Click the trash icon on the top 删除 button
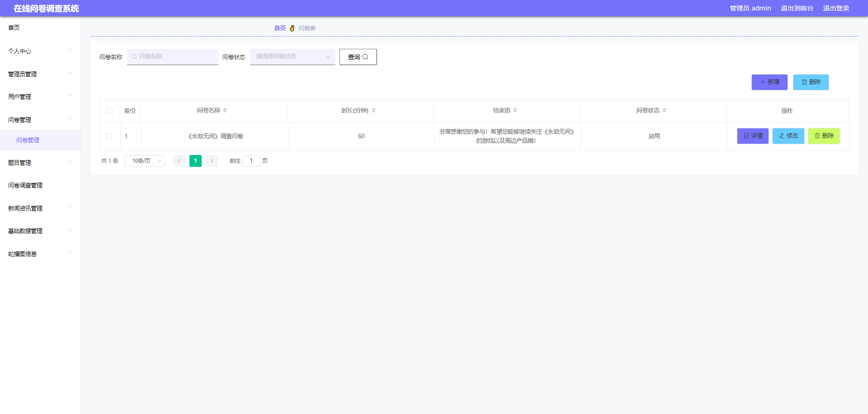This screenshot has height=414, width=868. click(x=804, y=82)
